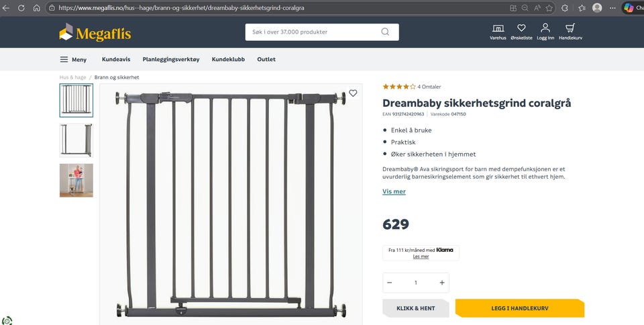Viewport: 644px width, 325px height.
Task: Decrease quantity with minus button
Action: coord(390,283)
